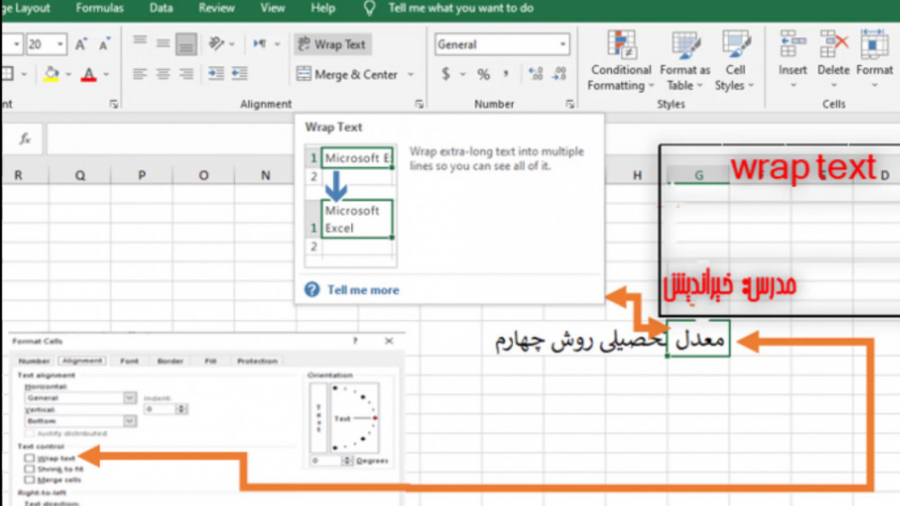Screen dimensions: 900x506
Task: Expand the fill color dropdown arrow
Action: (x=68, y=74)
